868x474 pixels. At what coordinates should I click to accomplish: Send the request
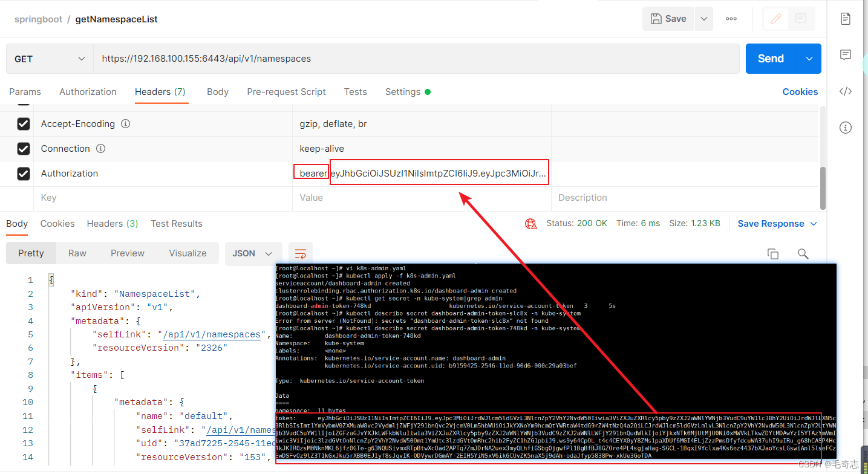[771, 59]
